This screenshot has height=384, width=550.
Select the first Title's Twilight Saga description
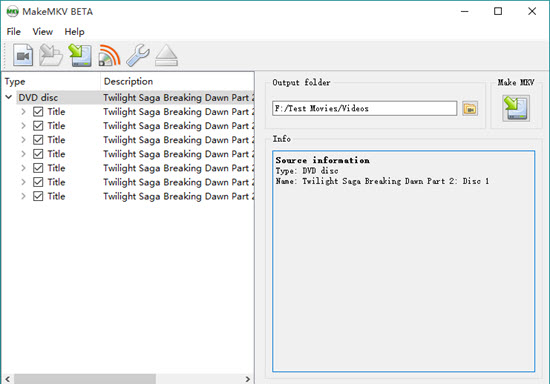[179, 112]
